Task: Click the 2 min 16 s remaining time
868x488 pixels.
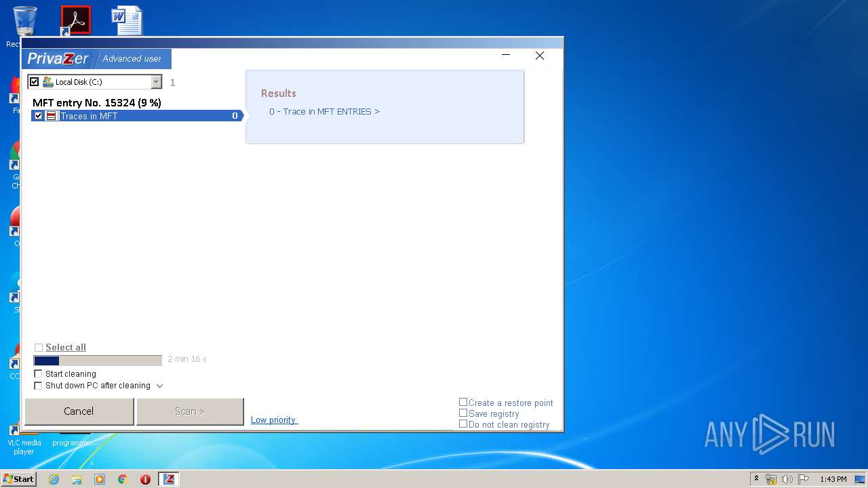Action: [187, 359]
